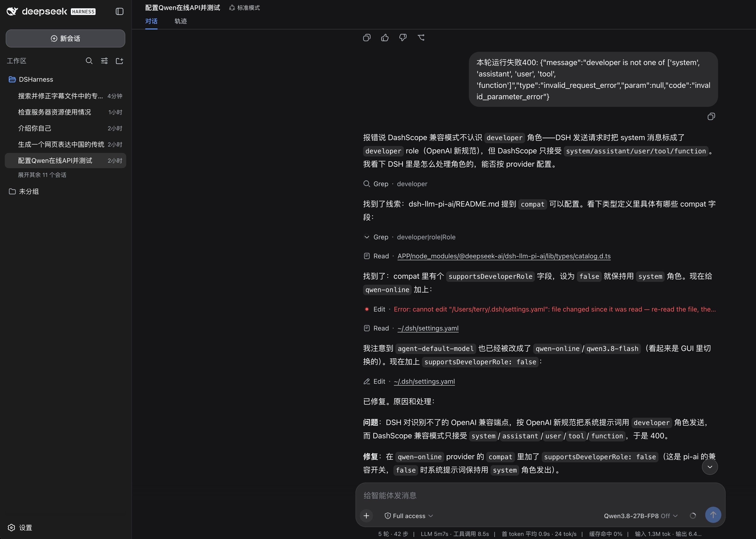Start a new session with 新会话
This screenshot has width=756, height=539.
(65, 38)
